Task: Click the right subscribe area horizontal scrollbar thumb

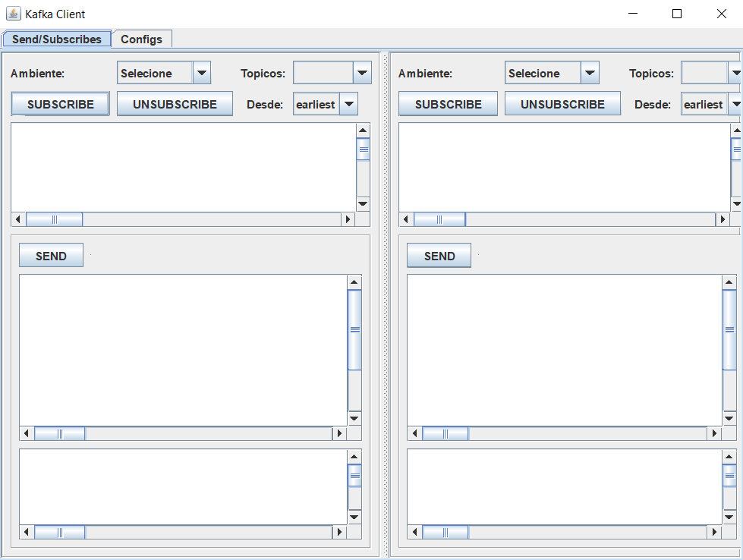Action: 439,219
